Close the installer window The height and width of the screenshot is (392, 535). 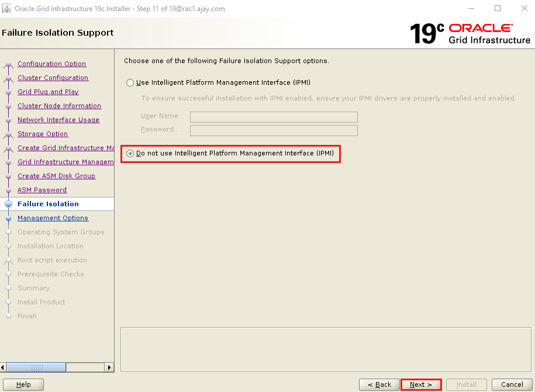pos(524,8)
